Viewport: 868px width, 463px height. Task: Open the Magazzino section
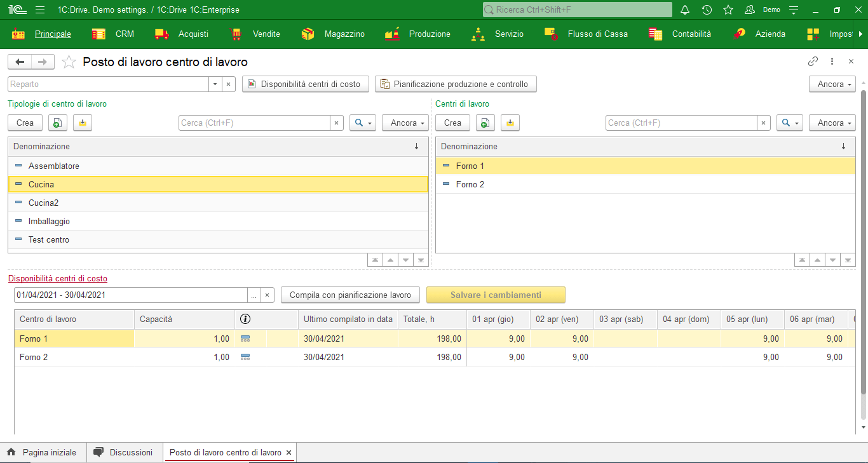point(344,34)
